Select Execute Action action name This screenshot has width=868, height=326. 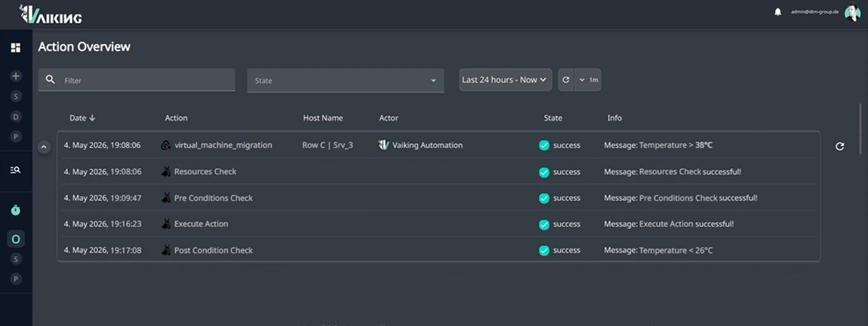coord(201,224)
